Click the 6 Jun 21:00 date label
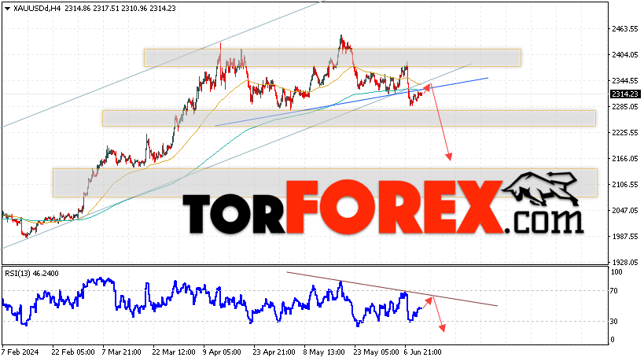 423,352
